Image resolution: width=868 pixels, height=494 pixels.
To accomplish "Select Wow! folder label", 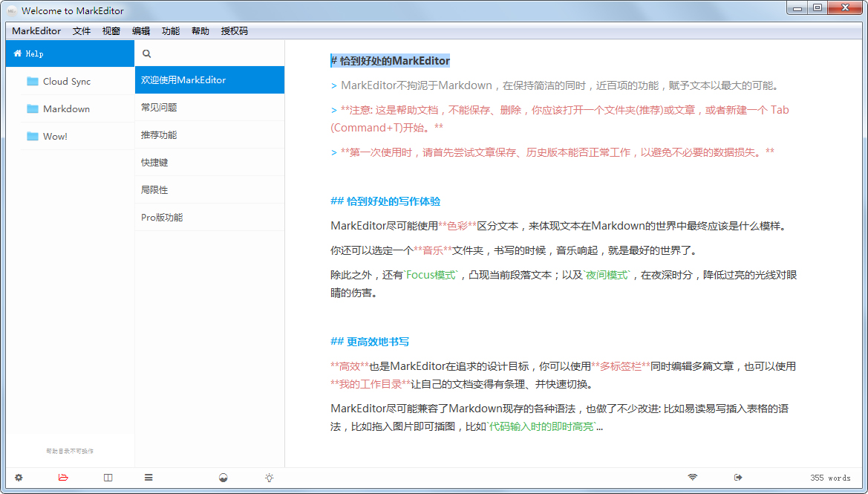I will [56, 136].
